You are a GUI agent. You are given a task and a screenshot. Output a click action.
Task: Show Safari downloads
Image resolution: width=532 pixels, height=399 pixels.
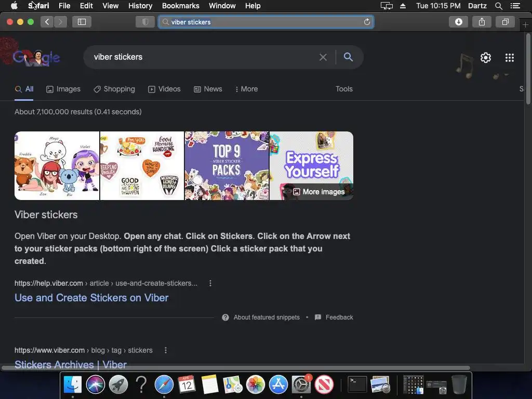[x=458, y=22]
